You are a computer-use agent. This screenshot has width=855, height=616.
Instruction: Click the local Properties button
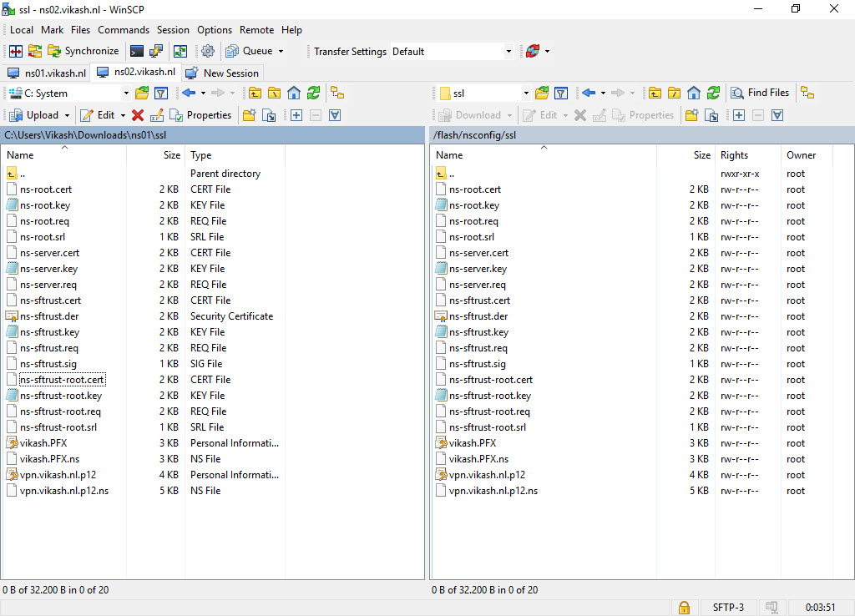[x=200, y=115]
